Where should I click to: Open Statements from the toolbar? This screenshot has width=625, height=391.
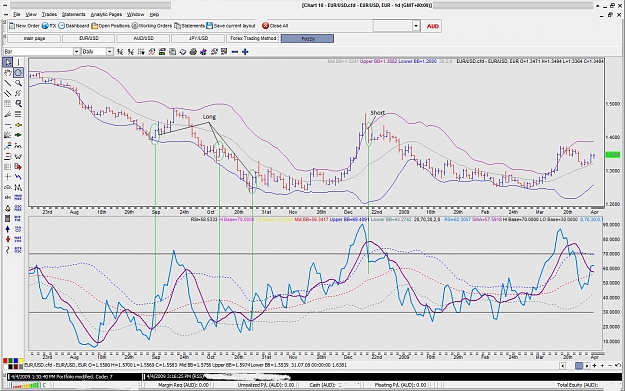point(190,26)
